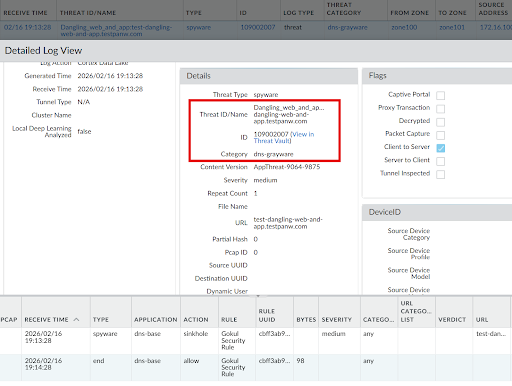Viewport: 512px width, 386px height.
Task: Click the SEVERITY column header
Action: click(x=337, y=319)
